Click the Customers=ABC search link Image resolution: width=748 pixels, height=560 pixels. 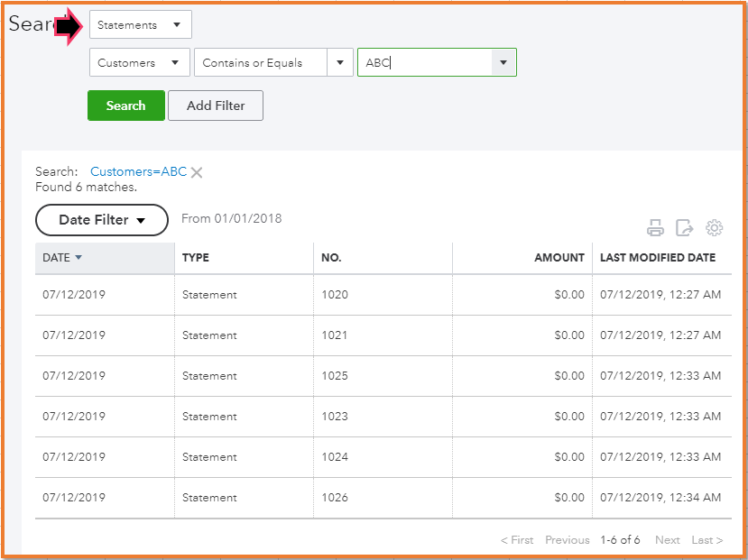click(x=138, y=171)
